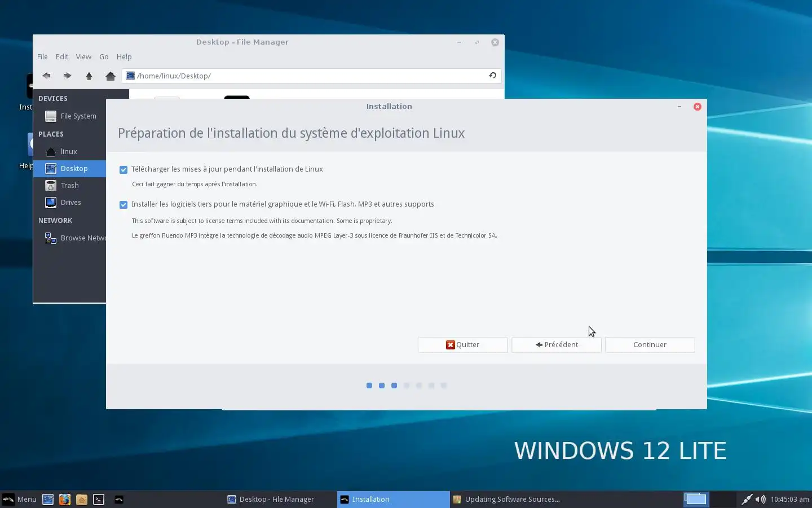Click the Desktop icon in Places sidebar
Screen dimensions: 812x508
click(51, 169)
